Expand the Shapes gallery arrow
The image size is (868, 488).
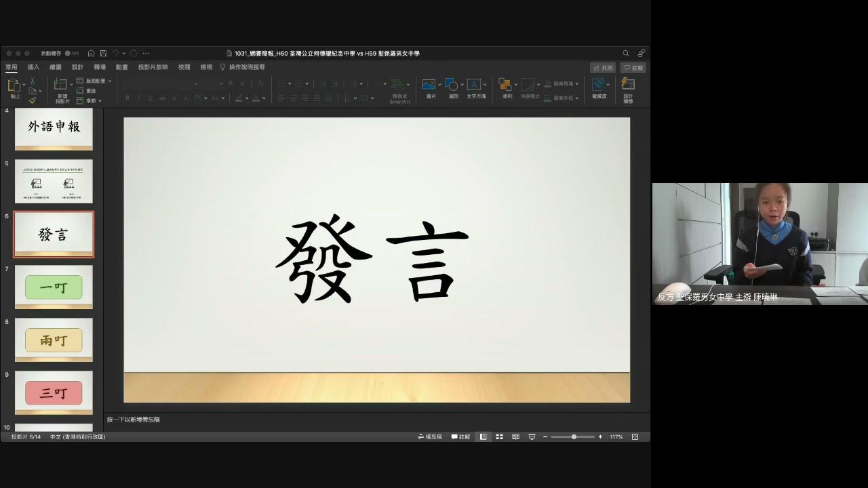coord(462,85)
